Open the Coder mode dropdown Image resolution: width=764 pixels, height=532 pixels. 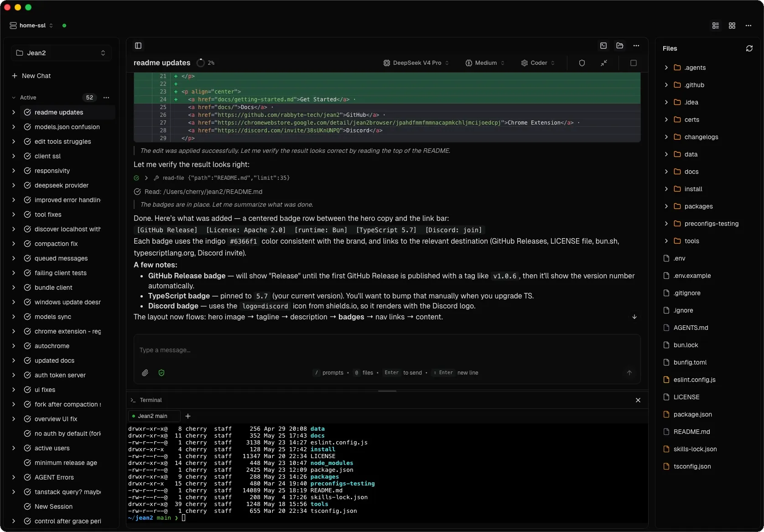click(538, 63)
